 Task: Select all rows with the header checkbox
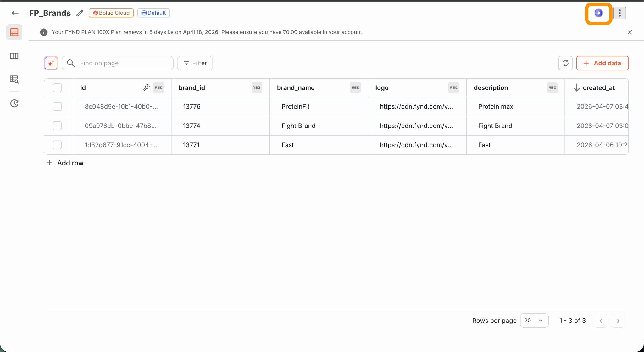click(57, 88)
